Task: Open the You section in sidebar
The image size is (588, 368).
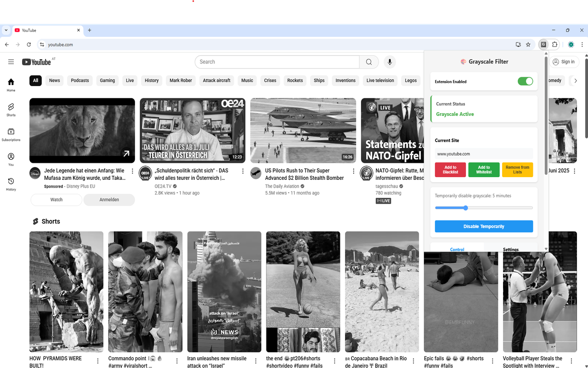Action: (x=11, y=159)
